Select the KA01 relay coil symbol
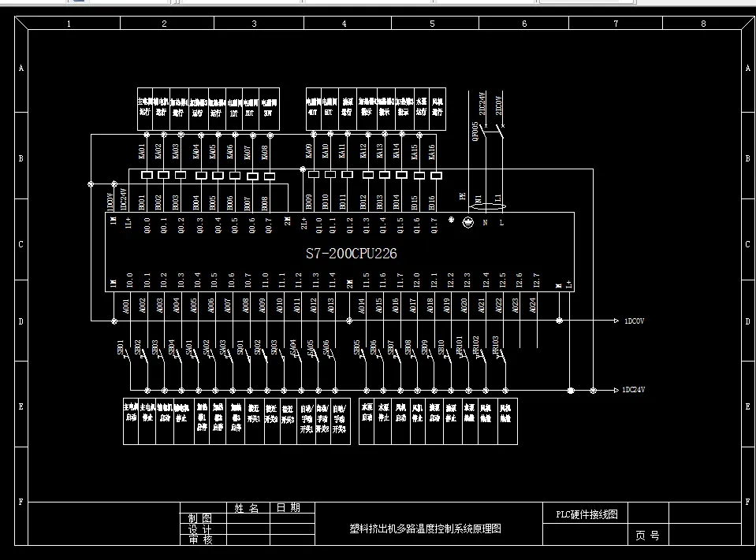 [147, 174]
